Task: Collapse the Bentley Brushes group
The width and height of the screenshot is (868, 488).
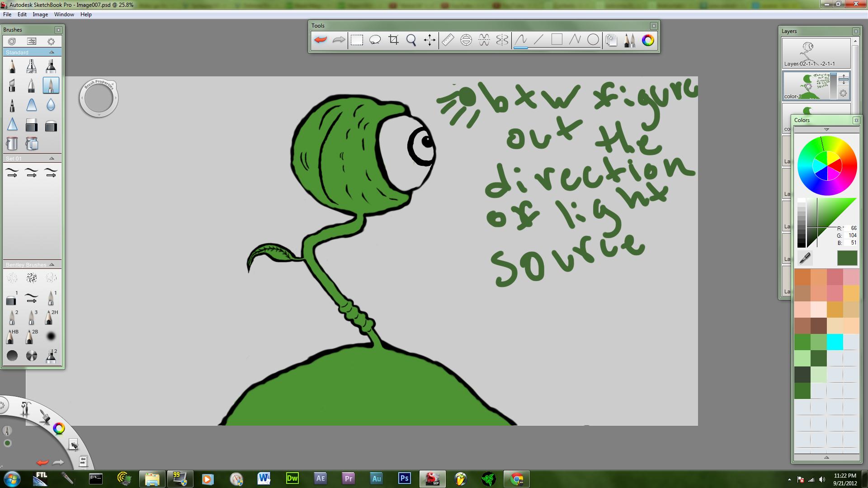Action: pos(52,265)
